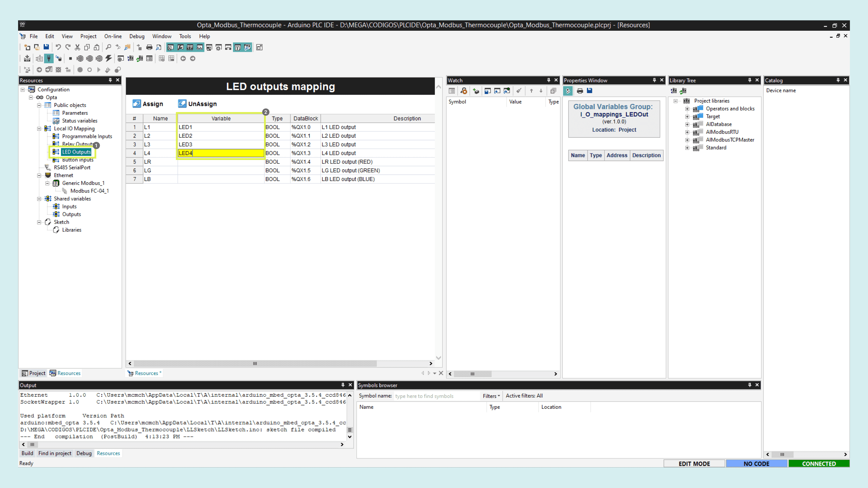Click the Assign icon button

click(x=137, y=104)
